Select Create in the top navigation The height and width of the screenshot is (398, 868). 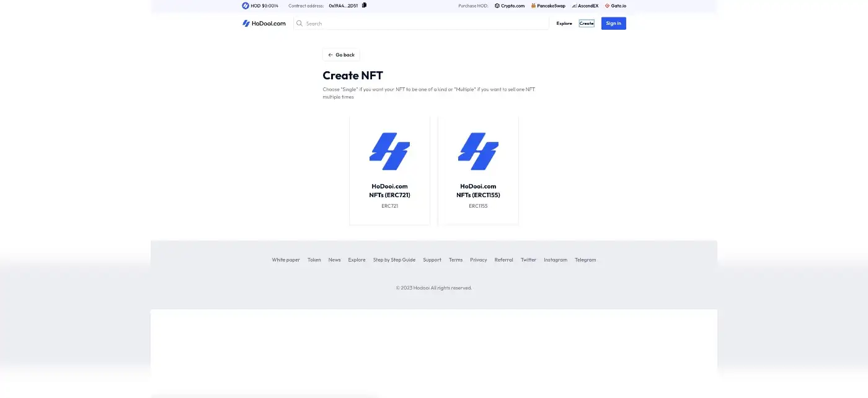point(587,24)
